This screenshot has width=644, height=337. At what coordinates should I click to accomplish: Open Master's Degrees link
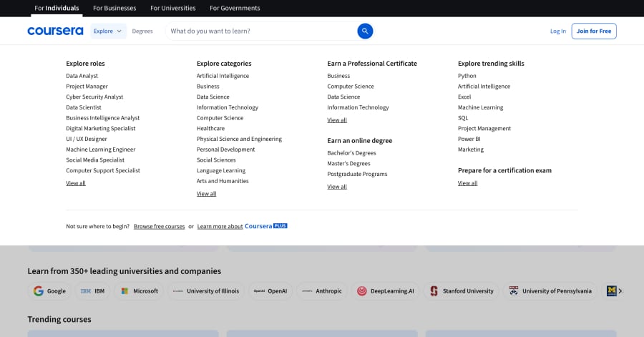click(x=348, y=163)
